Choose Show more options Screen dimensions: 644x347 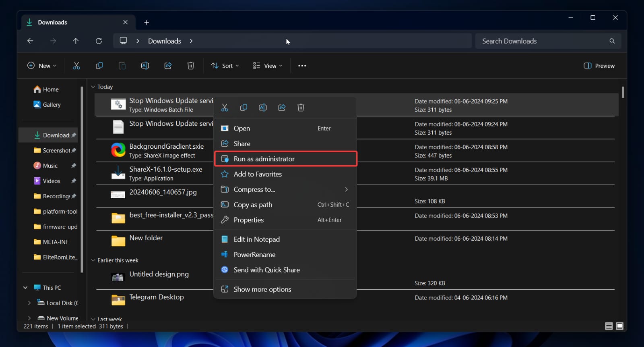tap(262, 289)
